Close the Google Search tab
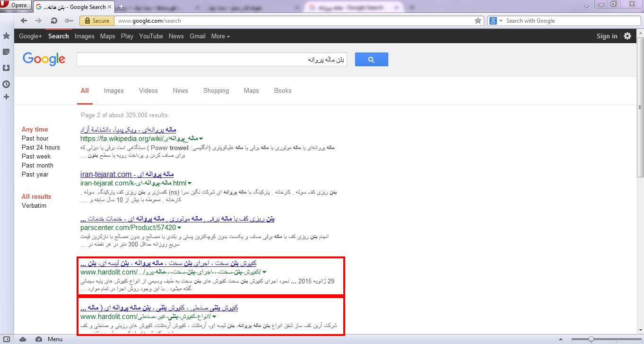 click(x=110, y=7)
